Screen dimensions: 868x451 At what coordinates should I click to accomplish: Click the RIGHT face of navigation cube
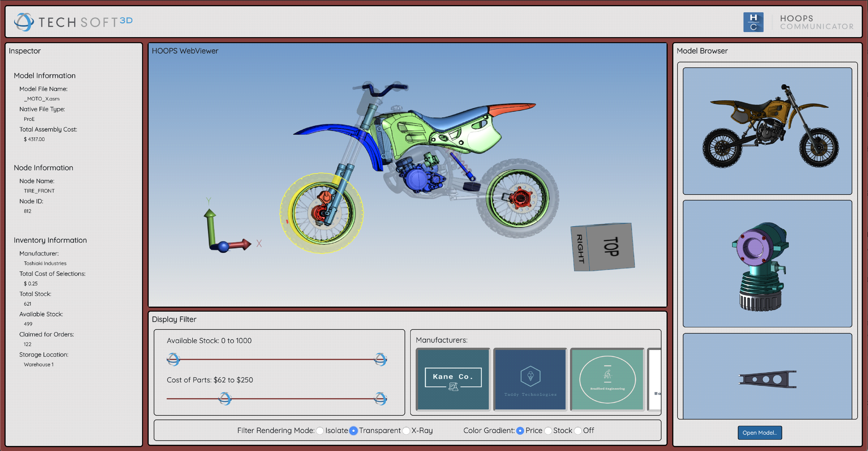click(580, 249)
